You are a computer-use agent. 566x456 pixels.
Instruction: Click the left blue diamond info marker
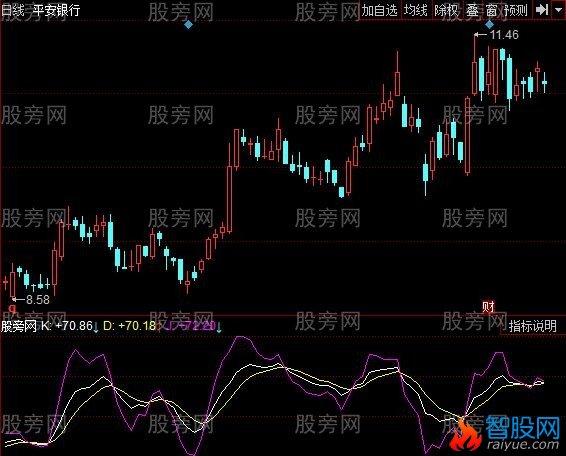pos(188,25)
